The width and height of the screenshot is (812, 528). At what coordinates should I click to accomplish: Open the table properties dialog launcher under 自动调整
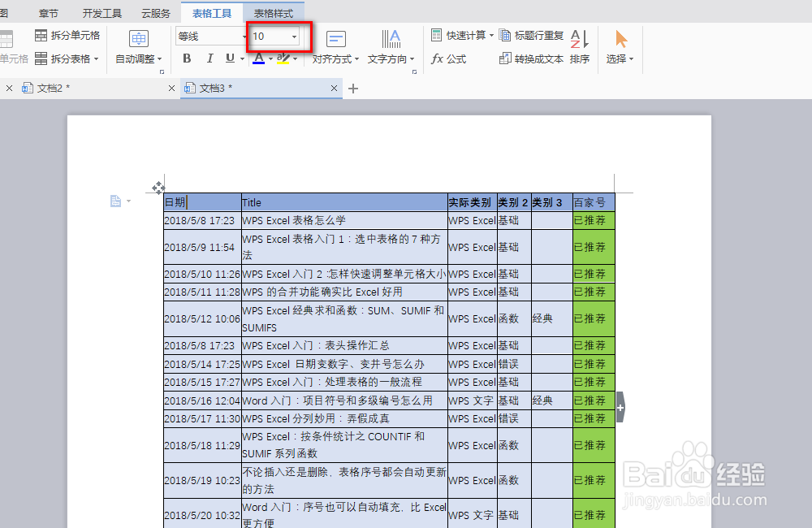click(x=162, y=72)
